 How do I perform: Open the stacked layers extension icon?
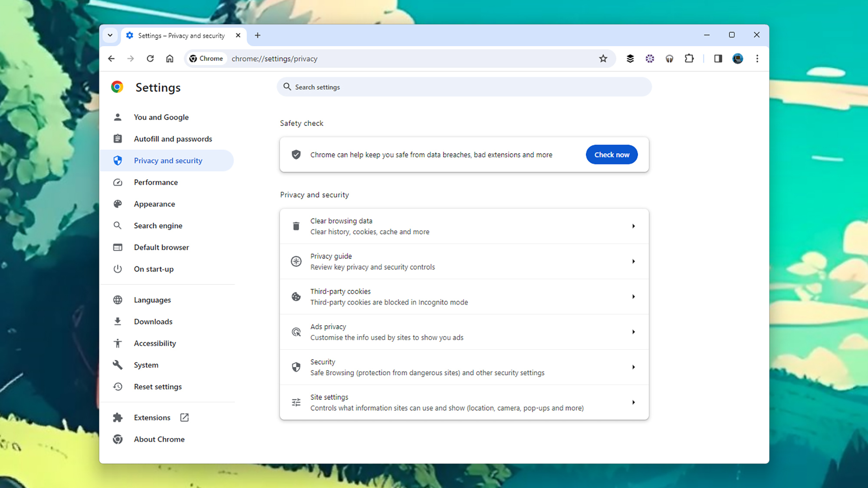(x=630, y=59)
